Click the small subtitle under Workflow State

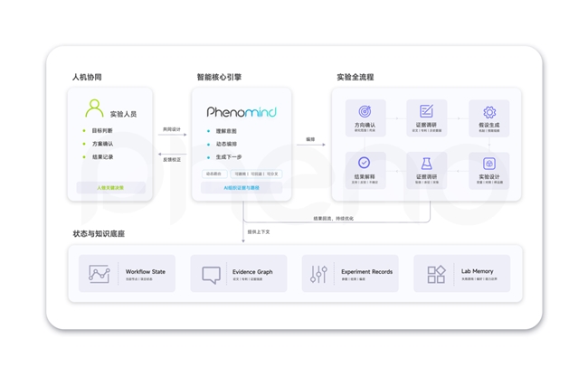138,279
